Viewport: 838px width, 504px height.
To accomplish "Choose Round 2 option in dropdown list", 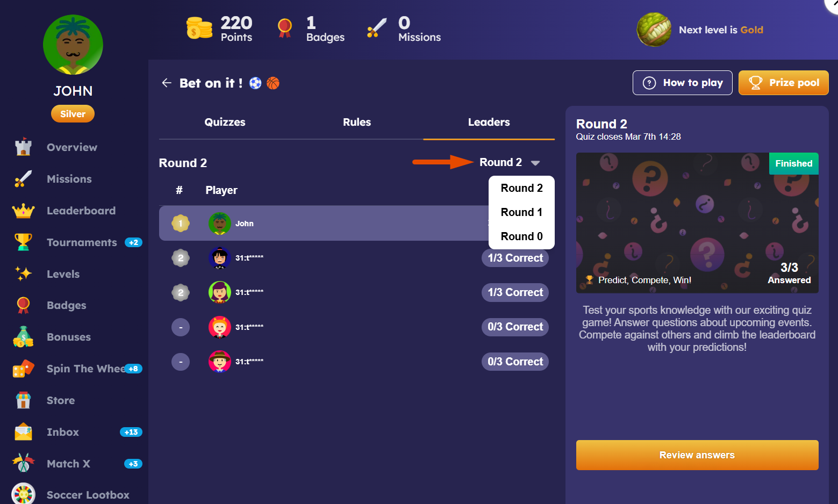I will coord(521,188).
